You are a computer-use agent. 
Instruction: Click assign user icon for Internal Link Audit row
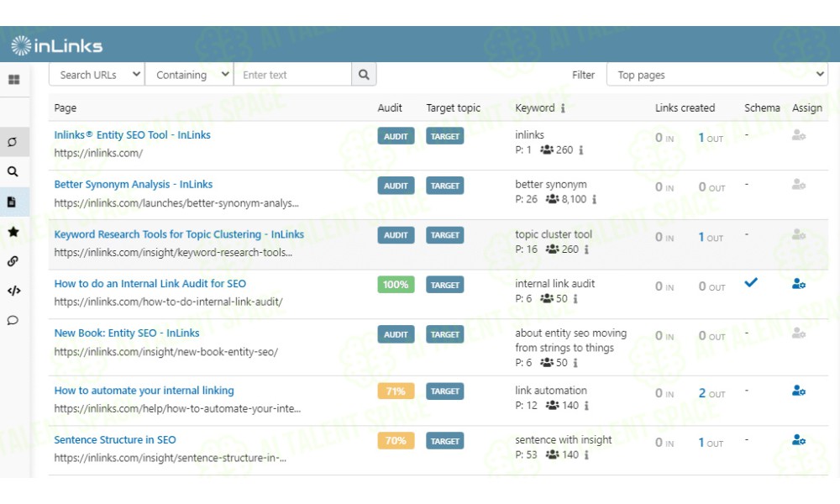pyautogui.click(x=799, y=284)
